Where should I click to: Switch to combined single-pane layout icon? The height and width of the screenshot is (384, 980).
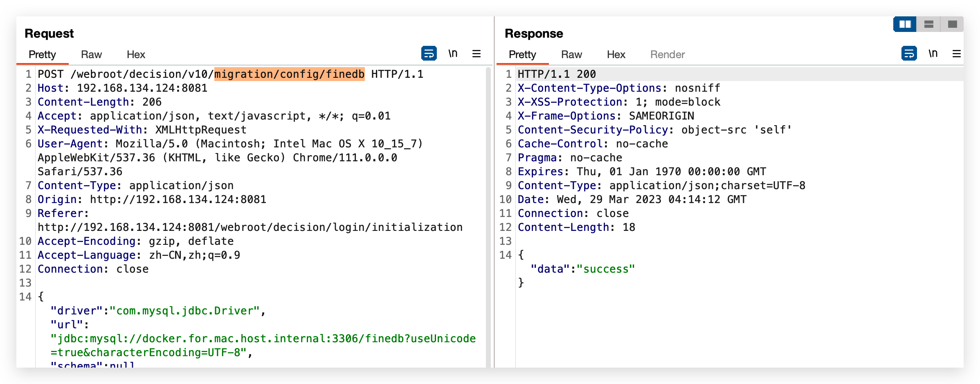(x=953, y=25)
